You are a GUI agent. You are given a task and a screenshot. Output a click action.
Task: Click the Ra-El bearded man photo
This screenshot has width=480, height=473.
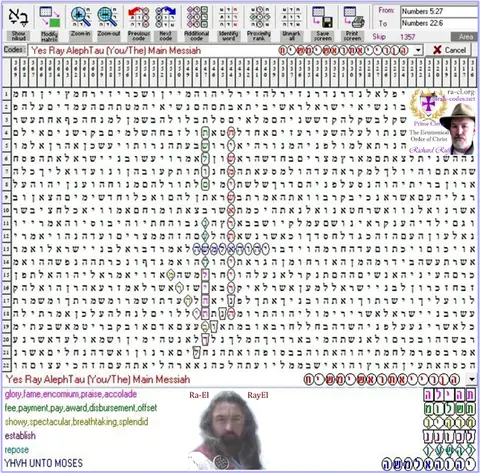tap(228, 430)
